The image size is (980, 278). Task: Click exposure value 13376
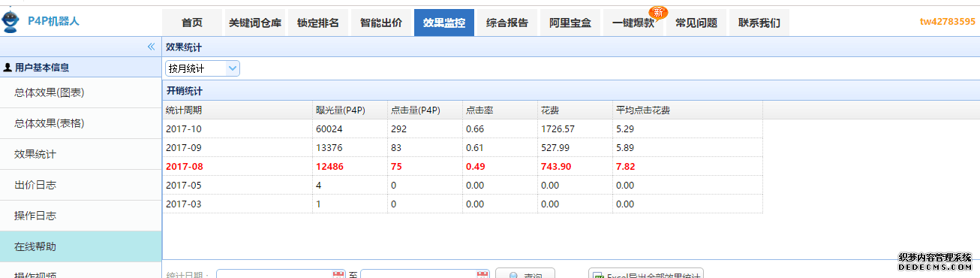pos(329,148)
